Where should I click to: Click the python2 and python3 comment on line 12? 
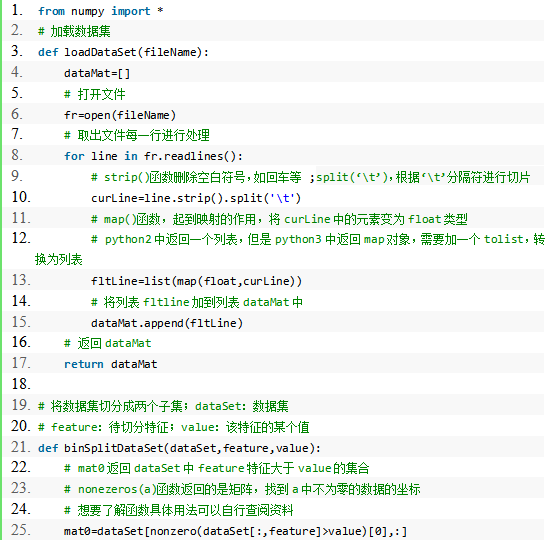[318, 239]
